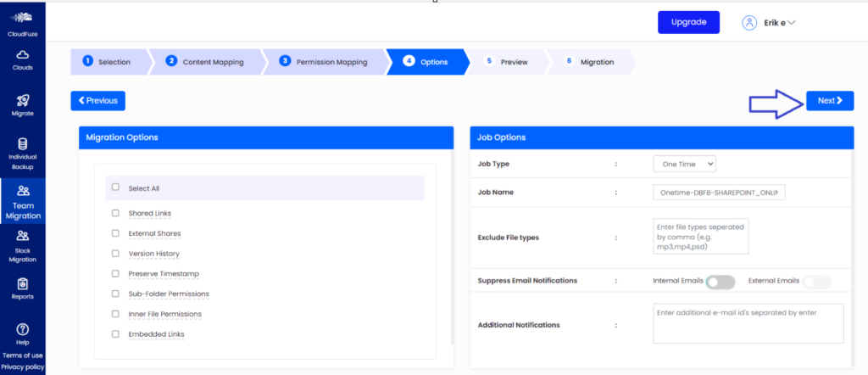The image size is (868, 375).
Task: Jump to the Preview step
Action: coord(507,62)
